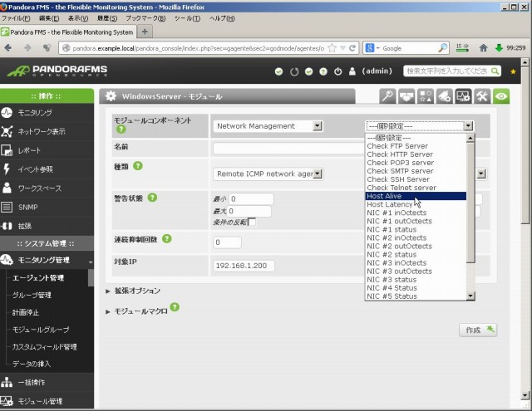
Task: Toggle the 条件の反転 checkbox
Action: pos(252,223)
